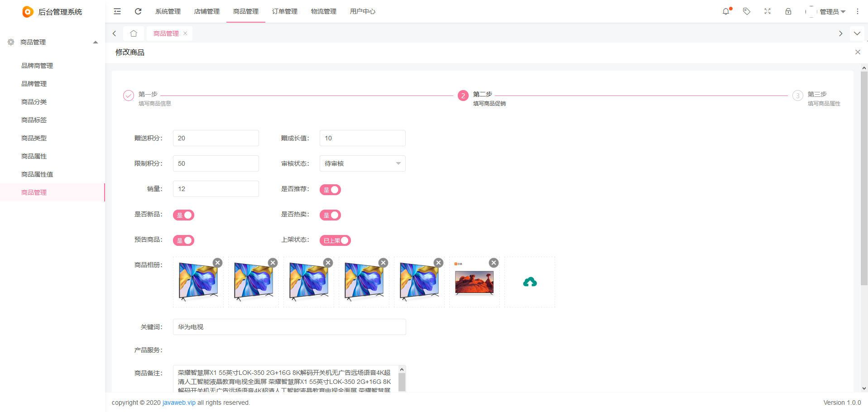Screen dimensions: 868x412
Task: Toggle 是否推荐 switch off
Action: click(x=330, y=189)
